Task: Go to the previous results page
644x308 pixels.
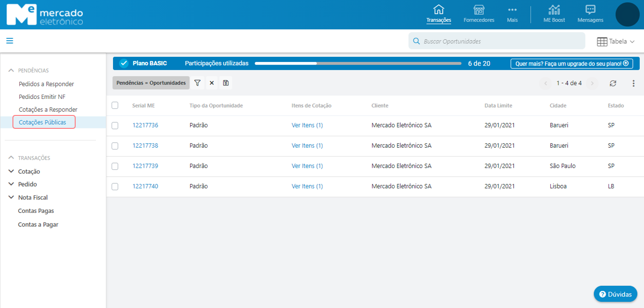Action: [x=546, y=83]
